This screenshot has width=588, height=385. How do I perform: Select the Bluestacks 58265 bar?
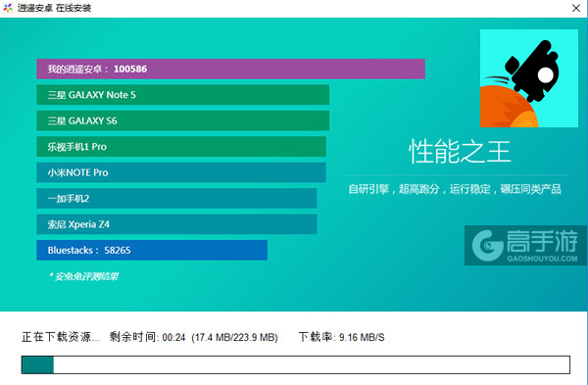tap(152, 250)
